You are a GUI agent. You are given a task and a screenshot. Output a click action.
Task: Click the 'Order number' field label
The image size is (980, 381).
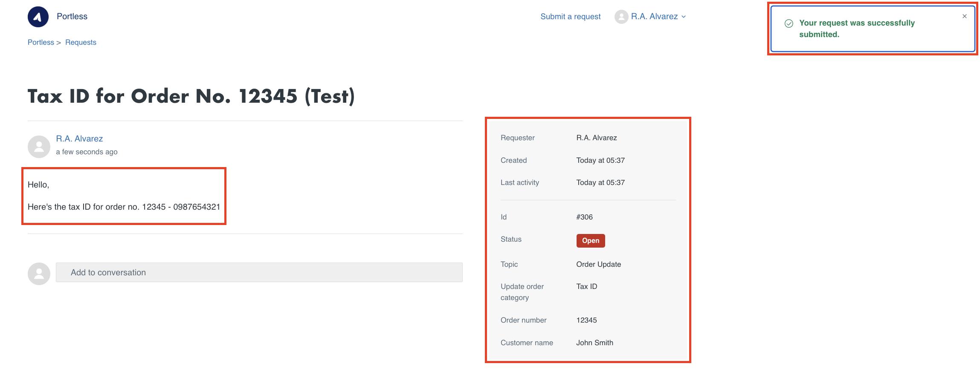pyautogui.click(x=523, y=320)
